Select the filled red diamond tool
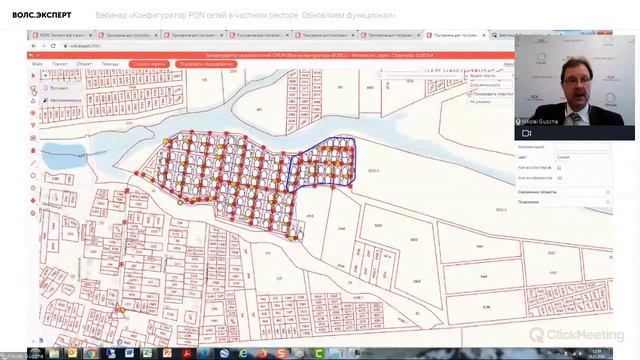The image size is (640, 360). click(x=33, y=200)
